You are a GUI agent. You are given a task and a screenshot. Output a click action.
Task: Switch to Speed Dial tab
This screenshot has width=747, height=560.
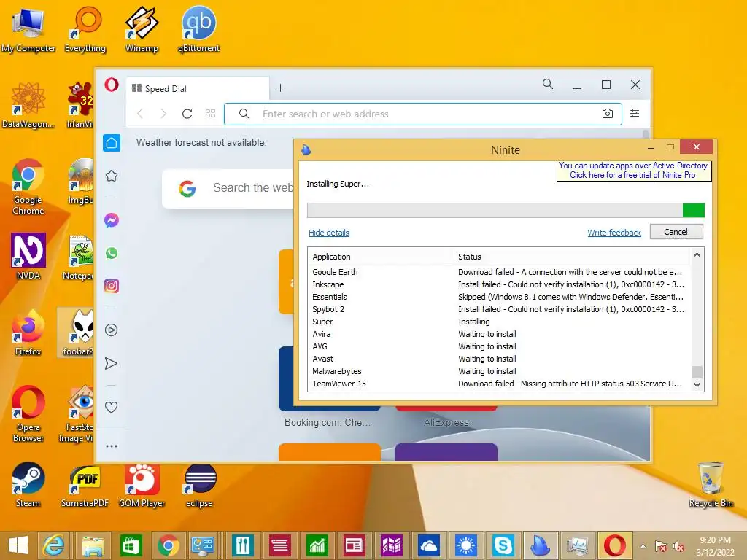click(198, 88)
